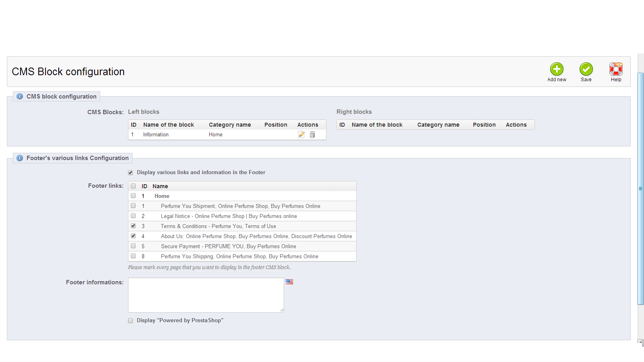Click the "Home" row name in Footer links
The image size is (644, 362).
pos(162,196)
